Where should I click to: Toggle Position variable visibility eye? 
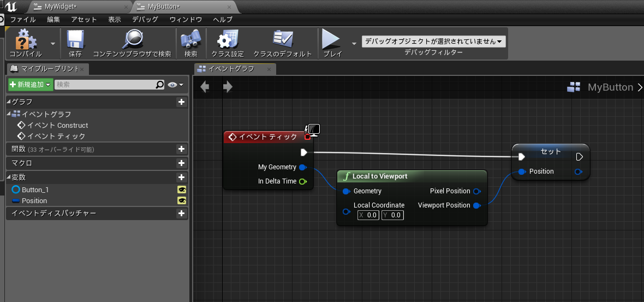pos(182,200)
